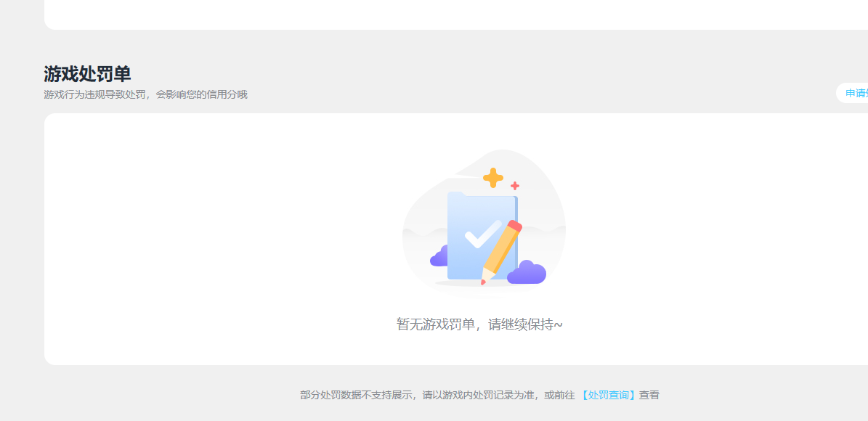Click the 游戏处罚单 heading
868x421 pixels.
(x=87, y=73)
